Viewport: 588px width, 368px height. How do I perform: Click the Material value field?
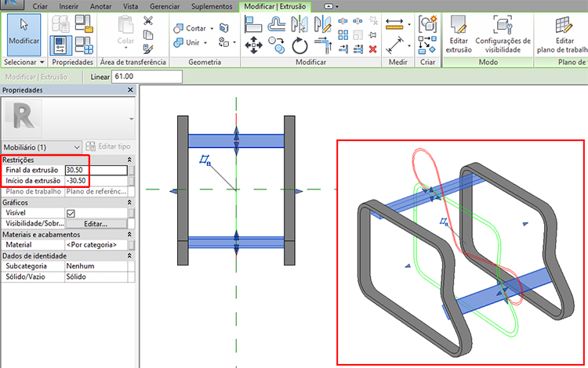tap(96, 244)
